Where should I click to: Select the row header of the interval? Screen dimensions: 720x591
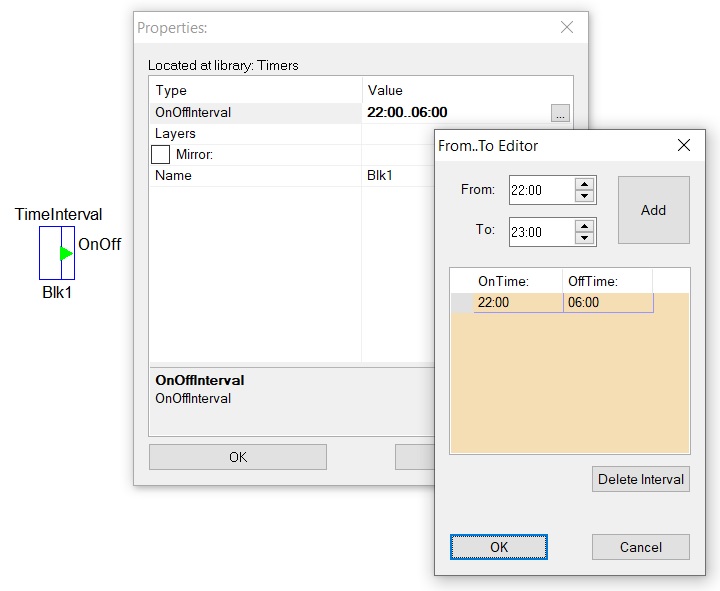[462, 303]
